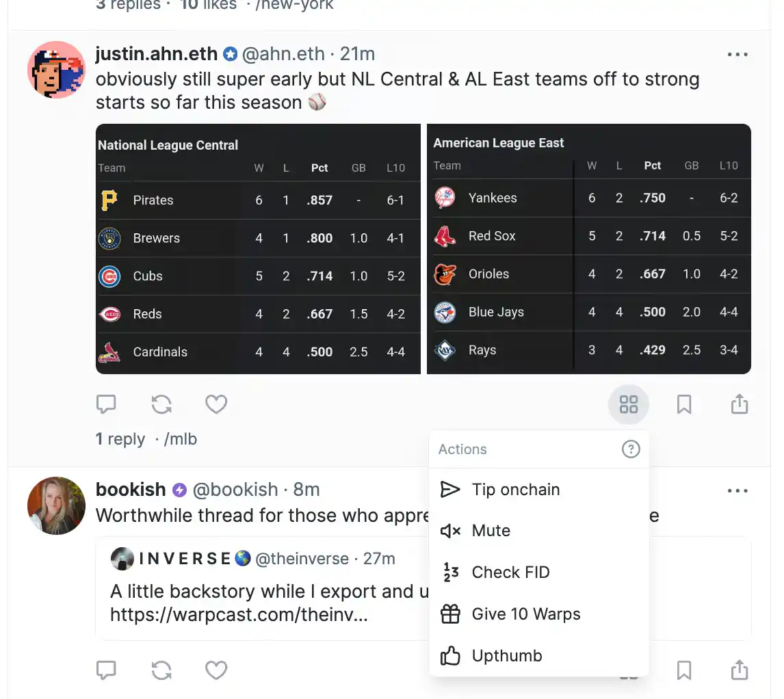The image size is (784, 699).
Task: View the 1 reply on justin's post
Action: click(120, 439)
